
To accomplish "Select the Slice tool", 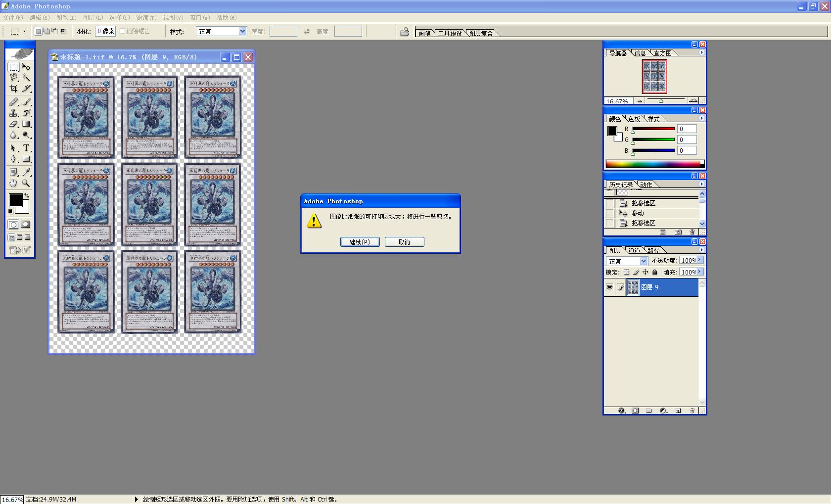I will click(26, 89).
